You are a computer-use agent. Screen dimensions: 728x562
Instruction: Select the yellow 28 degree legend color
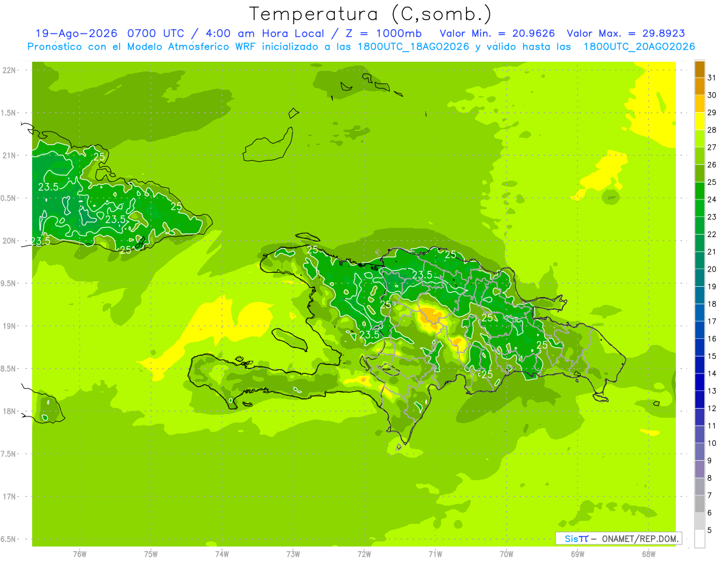(699, 122)
